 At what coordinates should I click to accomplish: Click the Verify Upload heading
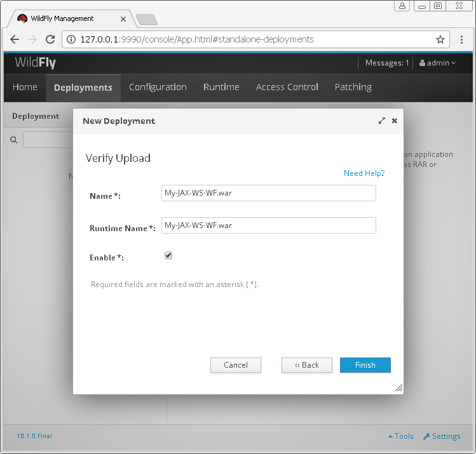coord(118,158)
